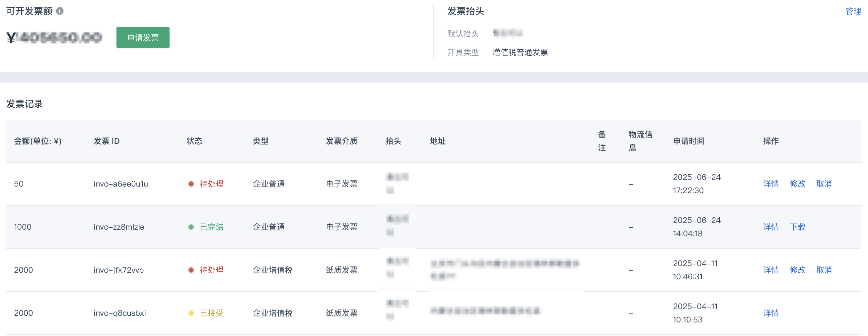Click the red 待处理 status of invc-jfk72vvp
Screen dimensions: 868x336
tap(211, 270)
